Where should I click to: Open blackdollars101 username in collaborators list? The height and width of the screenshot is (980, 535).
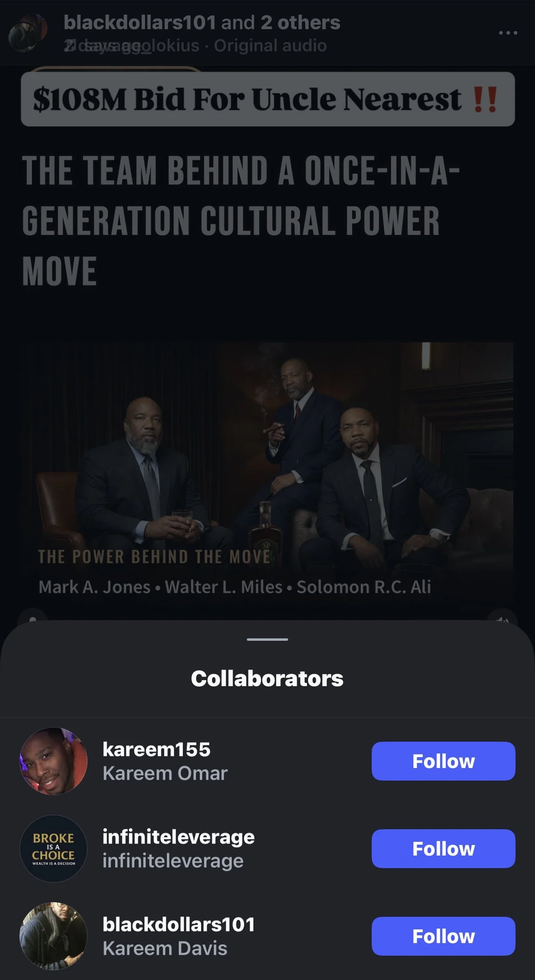[179, 924]
